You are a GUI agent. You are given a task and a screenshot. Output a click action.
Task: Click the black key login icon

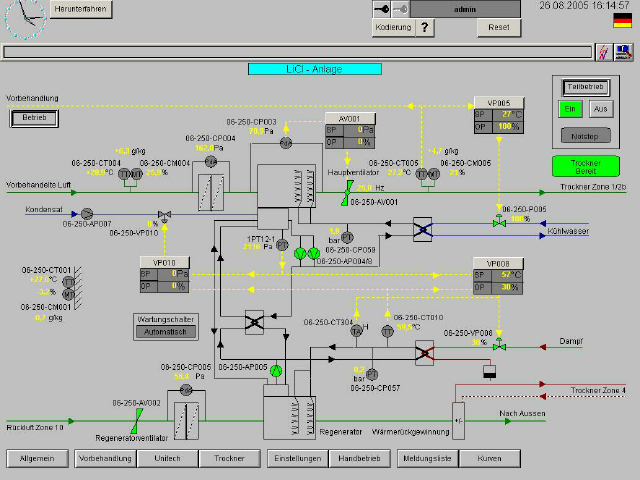(x=382, y=9)
